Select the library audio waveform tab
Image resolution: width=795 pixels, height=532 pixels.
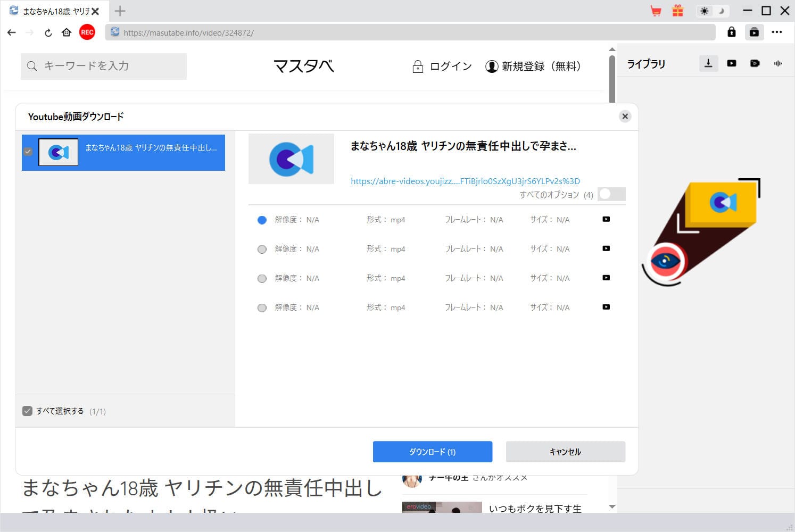click(778, 63)
